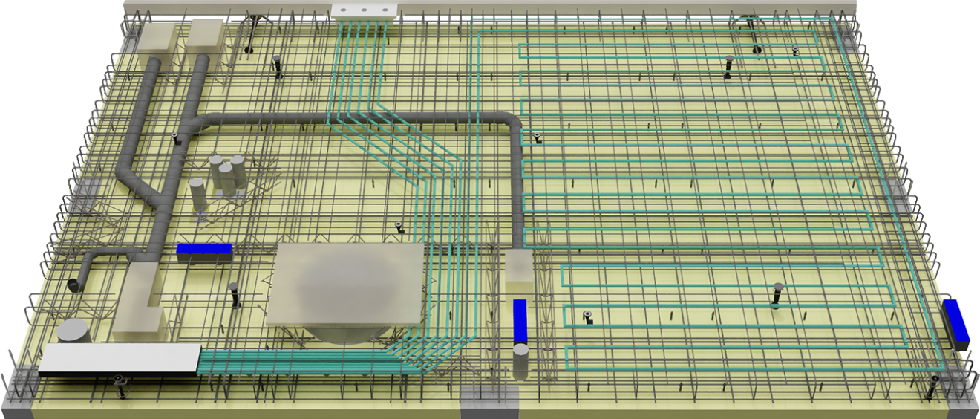Image resolution: width=980 pixels, height=419 pixels.
Task: Select the vertical blue box below center beige box
Action: point(520,320)
